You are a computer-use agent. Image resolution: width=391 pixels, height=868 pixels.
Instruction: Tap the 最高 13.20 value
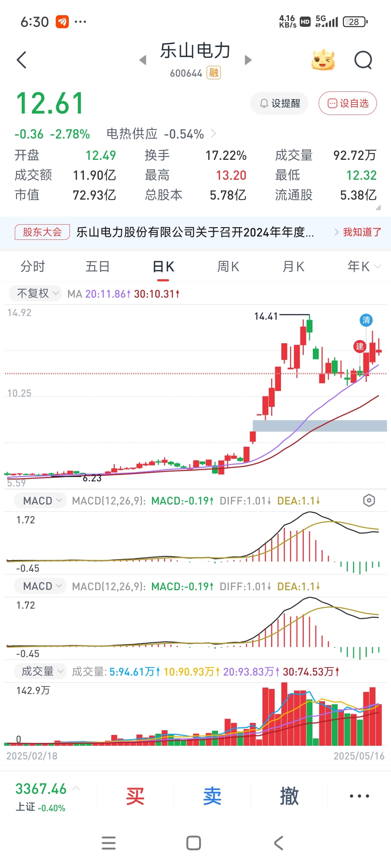231,175
